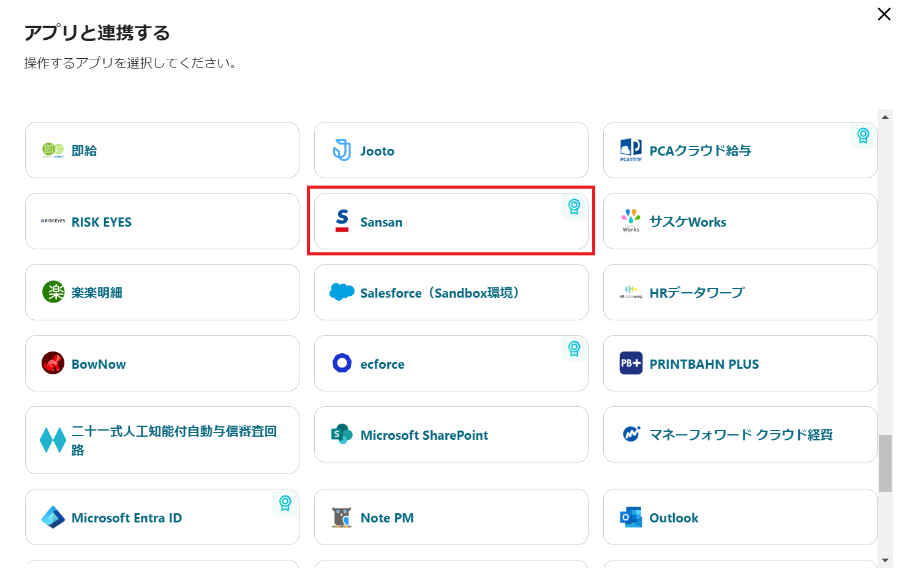Open the サスケWorks app option
Screen dimensions: 899x588
[x=740, y=221]
